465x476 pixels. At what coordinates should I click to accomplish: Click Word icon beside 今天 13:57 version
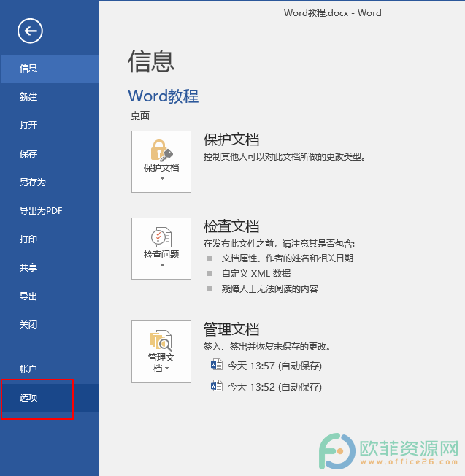(x=217, y=364)
